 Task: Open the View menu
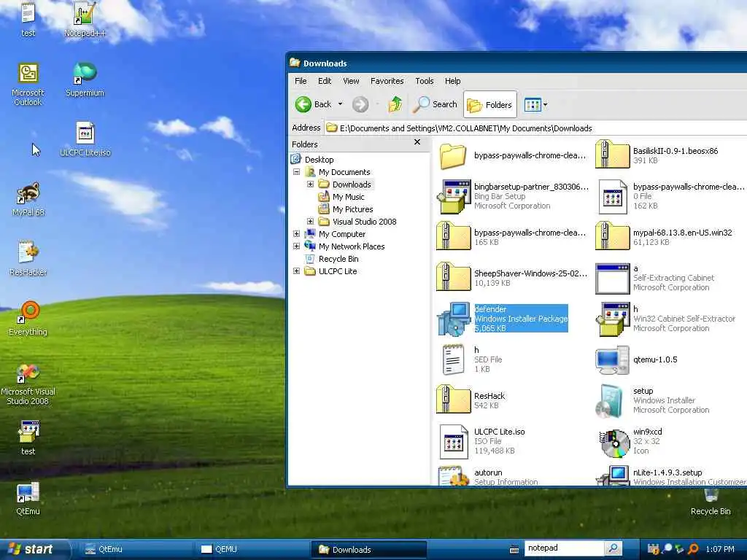pyautogui.click(x=351, y=81)
